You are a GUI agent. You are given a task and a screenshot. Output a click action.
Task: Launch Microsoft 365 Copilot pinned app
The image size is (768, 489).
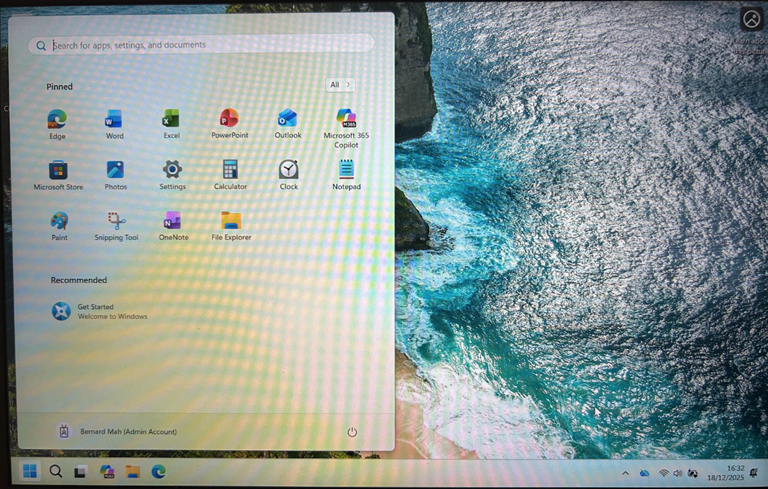point(346,128)
